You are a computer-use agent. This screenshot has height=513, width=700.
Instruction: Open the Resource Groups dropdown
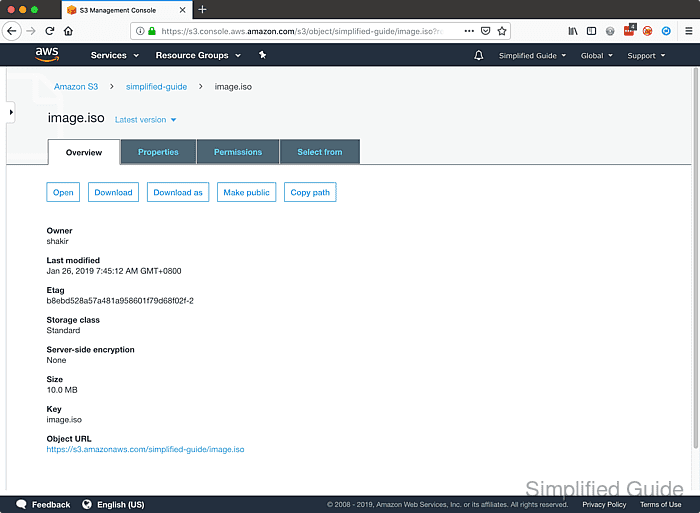[x=198, y=55]
